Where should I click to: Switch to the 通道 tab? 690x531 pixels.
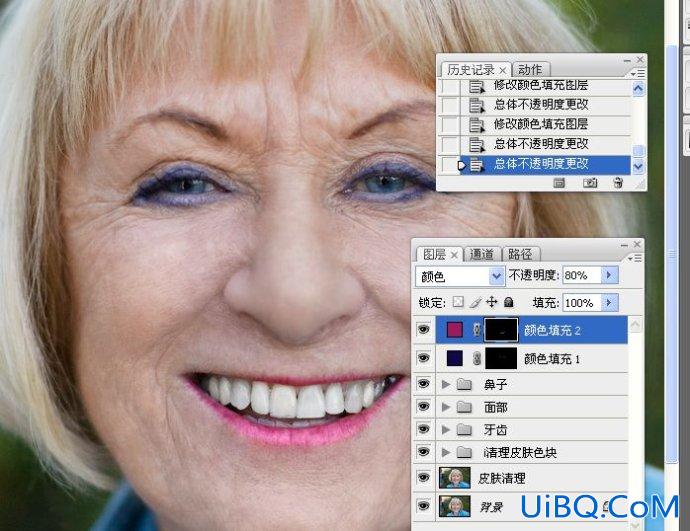pyautogui.click(x=481, y=255)
